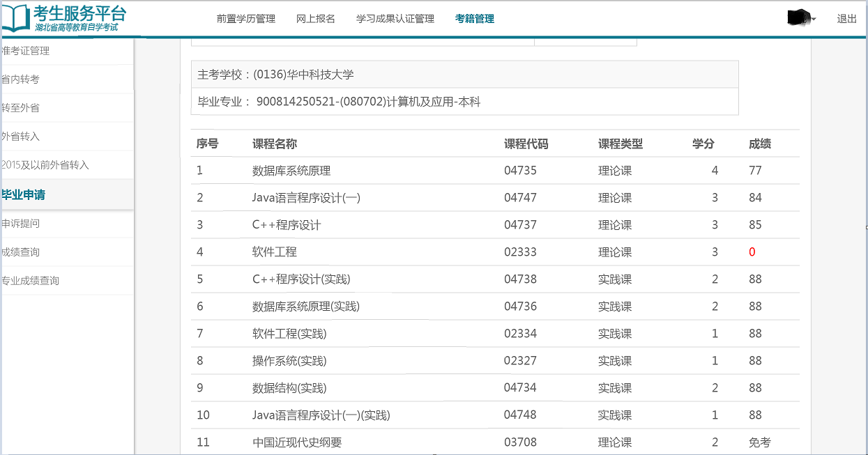Click the 成绩 column header

point(759,144)
